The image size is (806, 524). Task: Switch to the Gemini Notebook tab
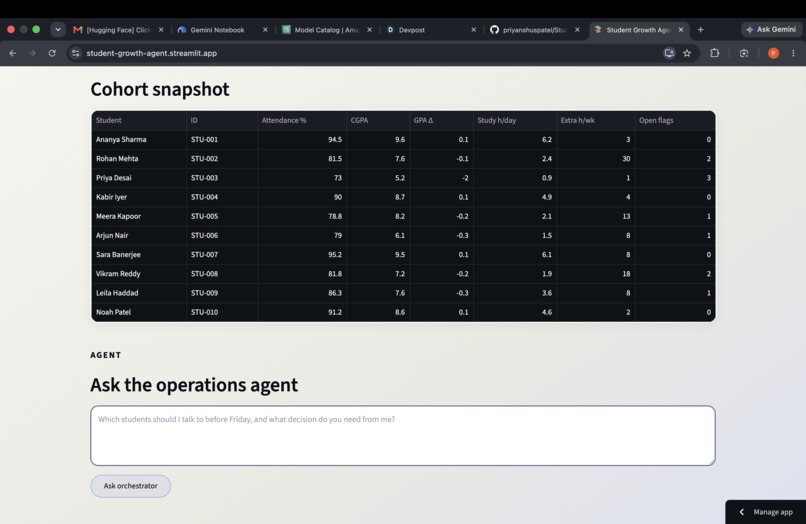coord(221,30)
